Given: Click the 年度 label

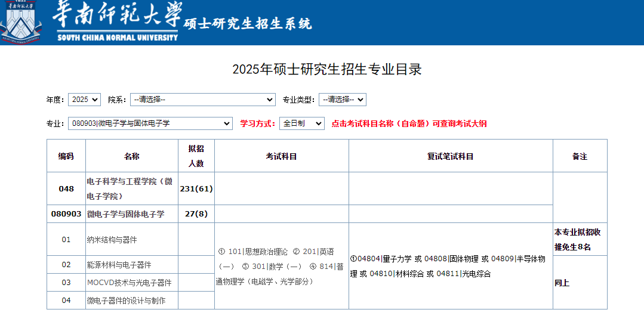Looking at the screenshot, I should tap(55, 100).
